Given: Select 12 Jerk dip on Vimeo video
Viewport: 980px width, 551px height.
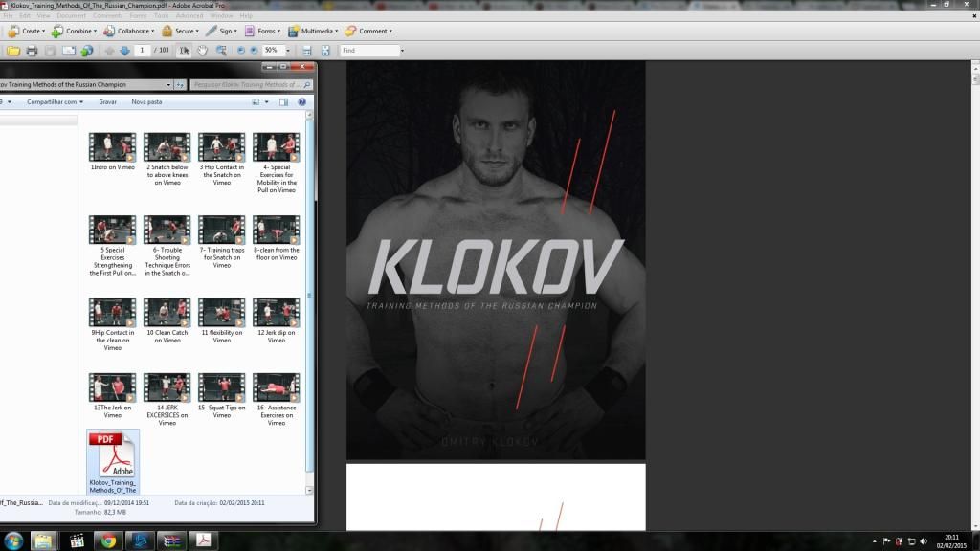Looking at the screenshot, I should pyautogui.click(x=277, y=320).
